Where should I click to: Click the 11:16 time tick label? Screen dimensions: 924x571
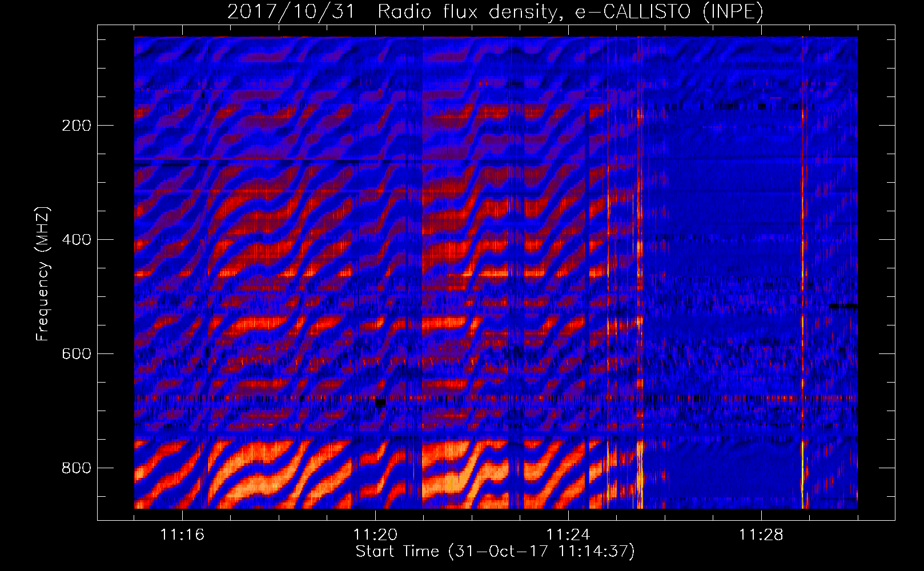(182, 535)
